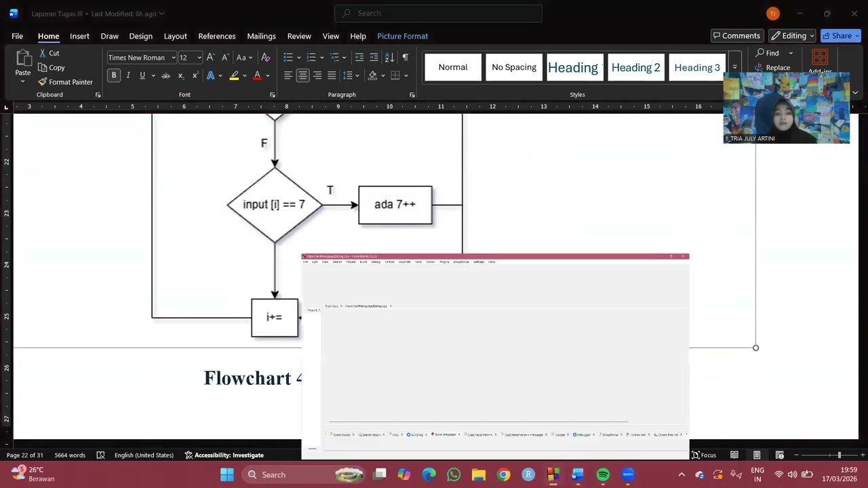Expand the Paste options arrow
The height and width of the screenshot is (488, 868).
point(23,82)
